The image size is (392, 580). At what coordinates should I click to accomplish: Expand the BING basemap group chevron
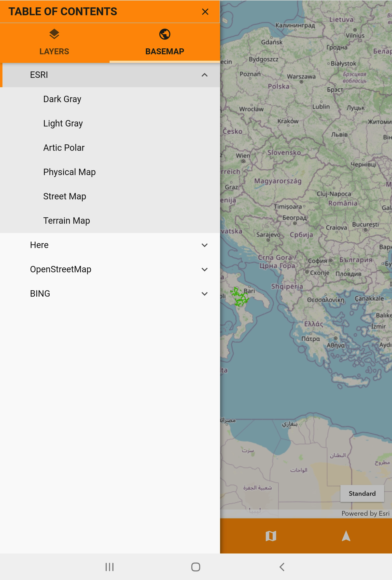tap(205, 294)
